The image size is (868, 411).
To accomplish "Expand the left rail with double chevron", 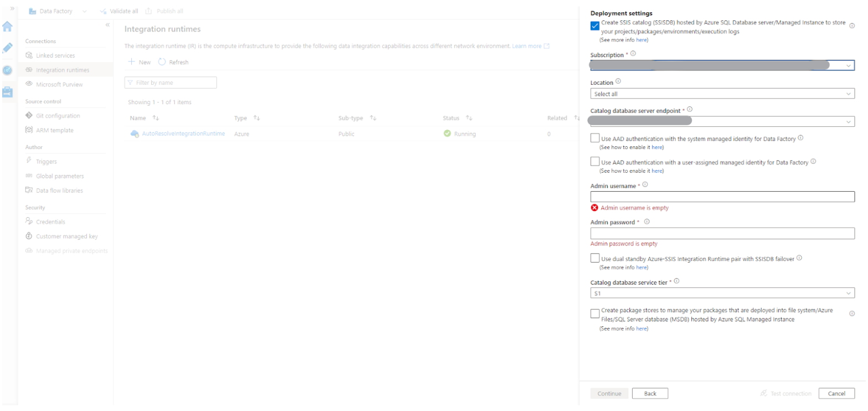I will coord(12,8).
